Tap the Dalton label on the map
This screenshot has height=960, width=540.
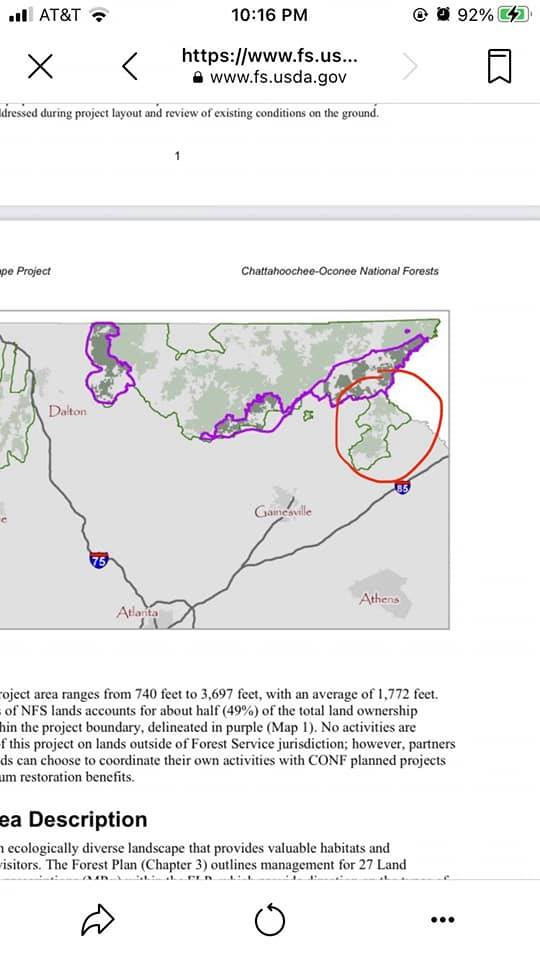pyautogui.click(x=67, y=411)
